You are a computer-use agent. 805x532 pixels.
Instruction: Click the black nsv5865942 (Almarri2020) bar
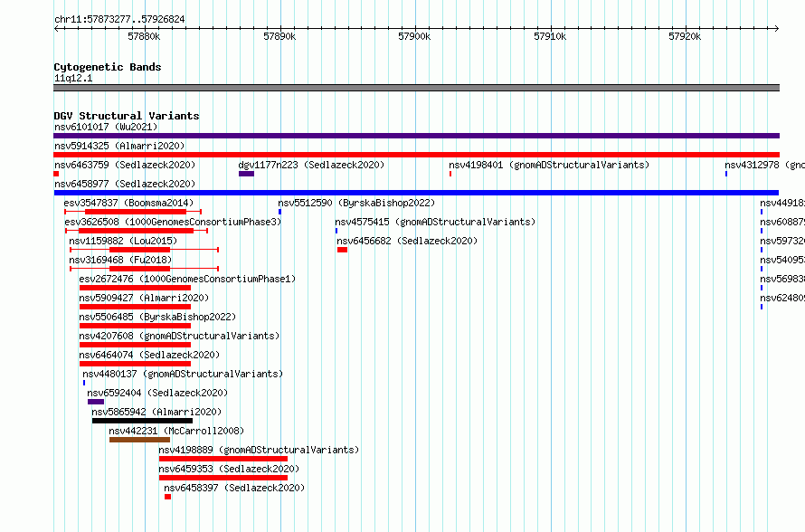142,421
